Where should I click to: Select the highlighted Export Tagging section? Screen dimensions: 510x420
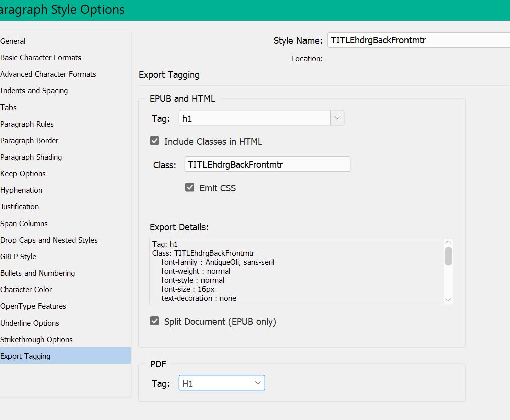tap(65, 356)
